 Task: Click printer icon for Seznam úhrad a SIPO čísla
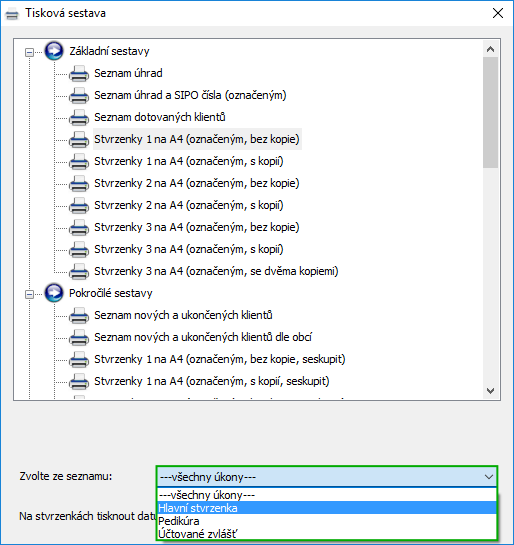click(x=79, y=95)
